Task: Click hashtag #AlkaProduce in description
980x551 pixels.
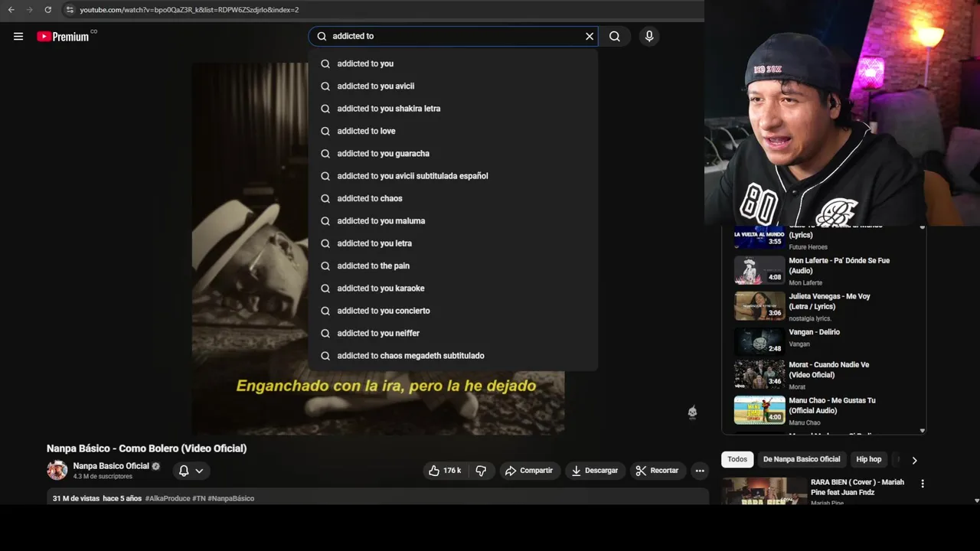Action: 167,498
